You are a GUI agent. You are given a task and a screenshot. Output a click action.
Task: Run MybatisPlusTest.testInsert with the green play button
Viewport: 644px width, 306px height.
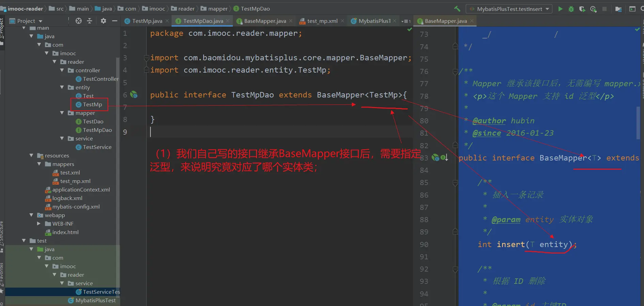560,9
